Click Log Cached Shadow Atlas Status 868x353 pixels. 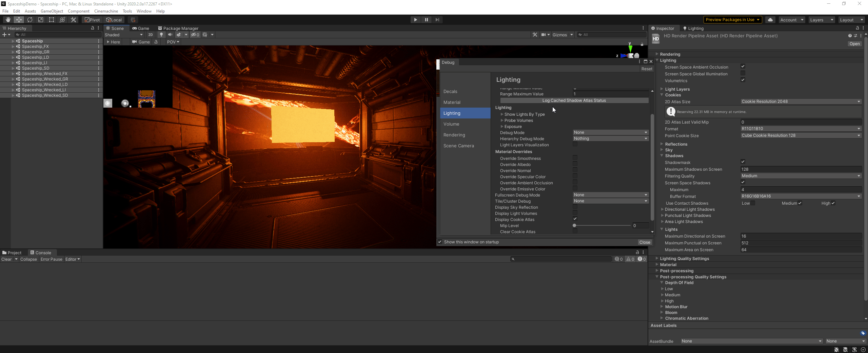[574, 100]
